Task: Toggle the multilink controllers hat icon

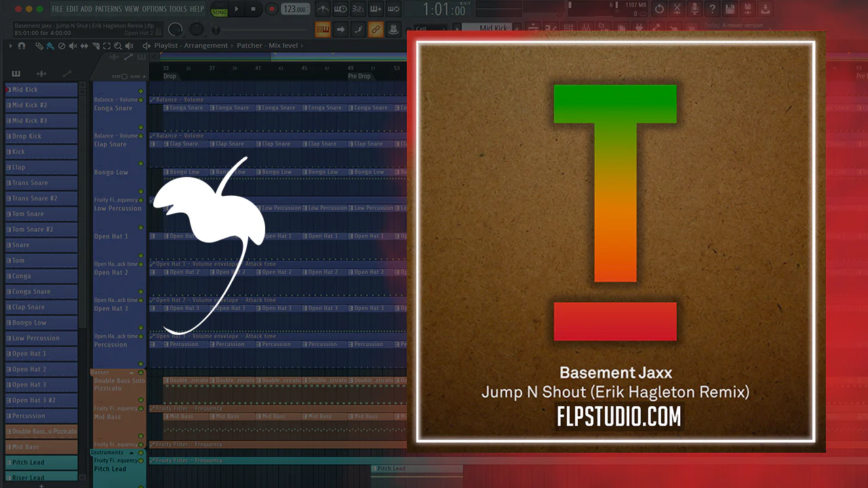Action: 393,29
